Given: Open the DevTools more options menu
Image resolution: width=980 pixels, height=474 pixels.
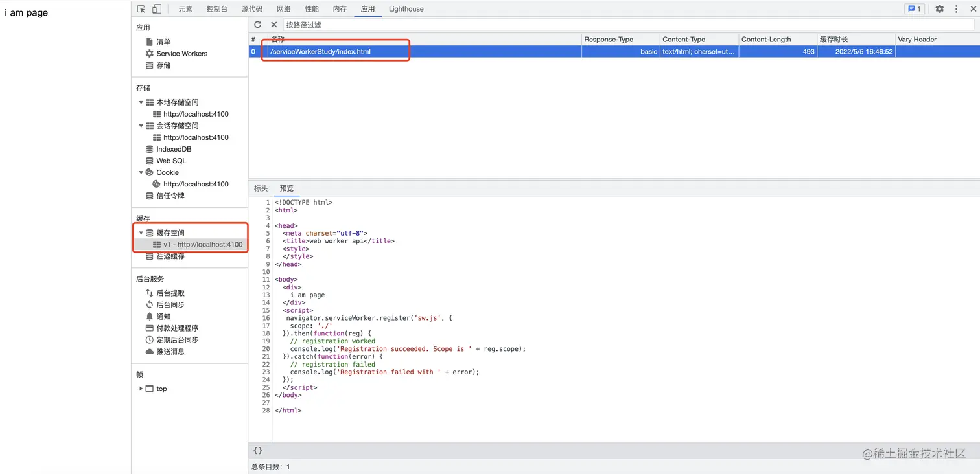Looking at the screenshot, I should pos(956,9).
